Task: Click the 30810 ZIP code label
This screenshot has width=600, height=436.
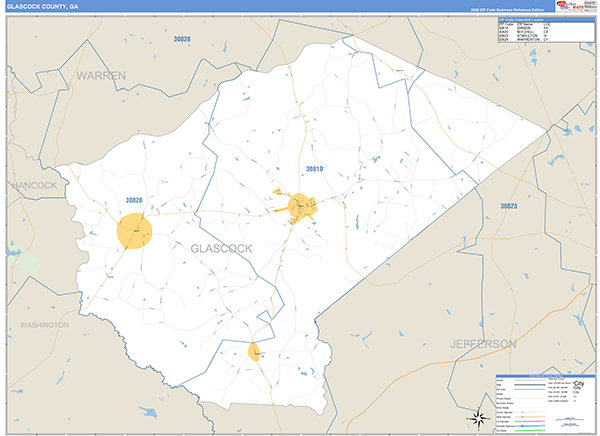Action: pos(315,170)
